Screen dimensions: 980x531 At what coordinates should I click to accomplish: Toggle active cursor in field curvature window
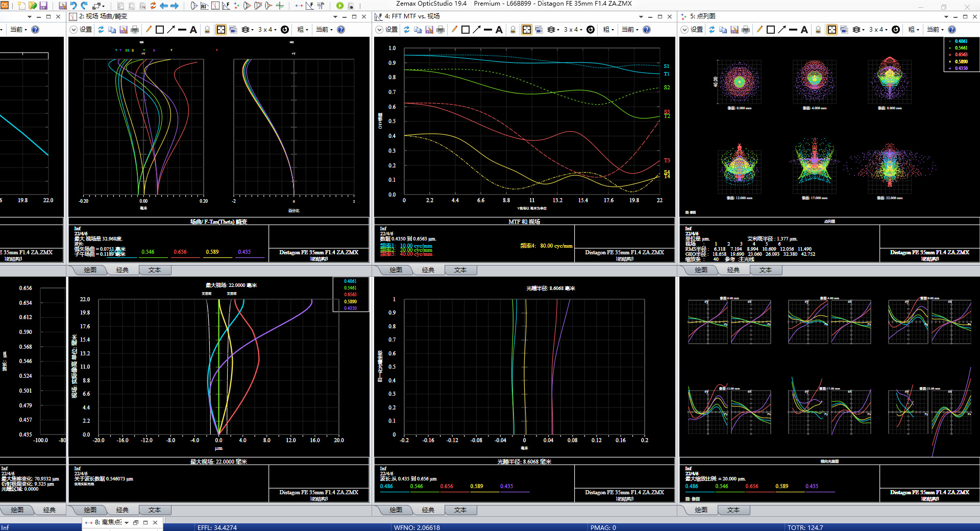pyautogui.click(x=221, y=30)
